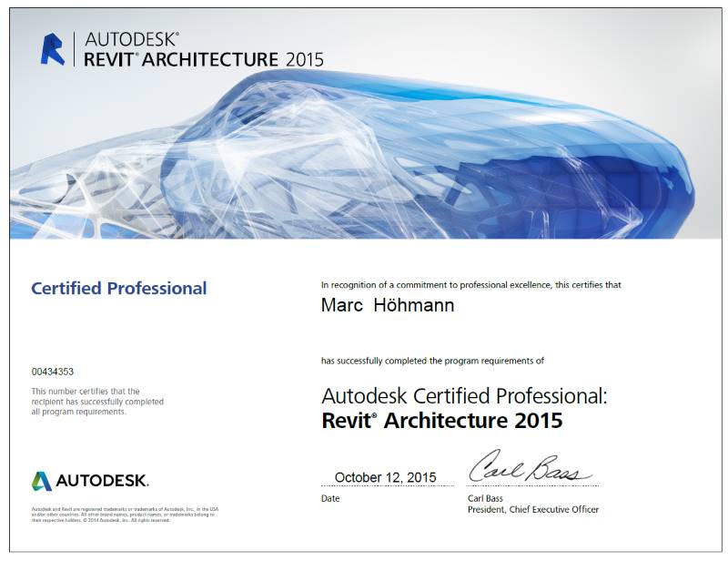
Task: Click the 'Date' label
Action: tap(330, 498)
